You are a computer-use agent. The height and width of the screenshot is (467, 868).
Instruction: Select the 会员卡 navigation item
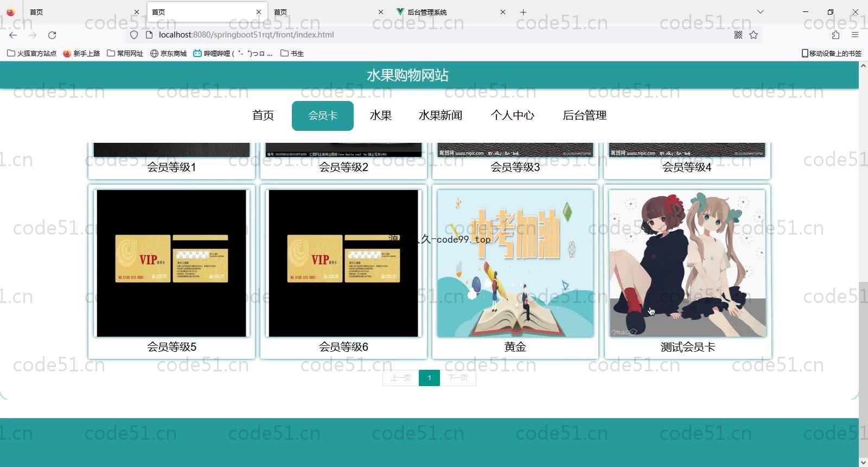click(x=323, y=116)
